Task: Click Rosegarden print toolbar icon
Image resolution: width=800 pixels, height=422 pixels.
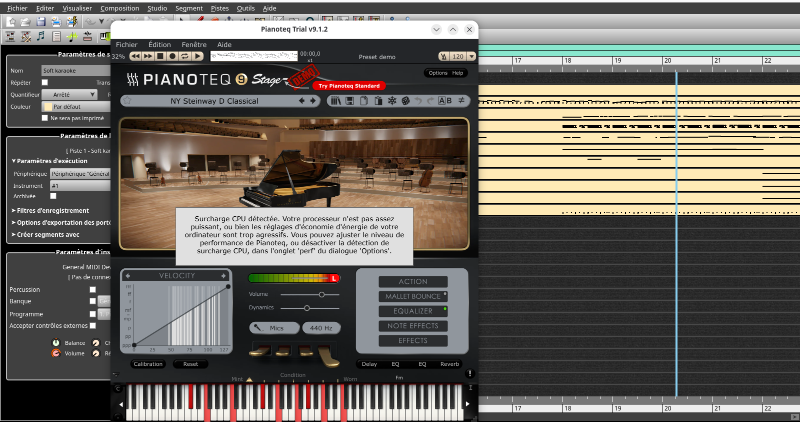Action: click(x=56, y=21)
